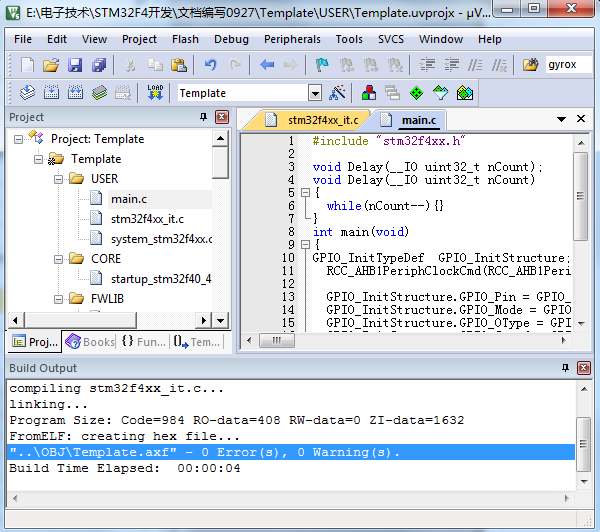
Task: Open the Debug menu
Action: (231, 39)
